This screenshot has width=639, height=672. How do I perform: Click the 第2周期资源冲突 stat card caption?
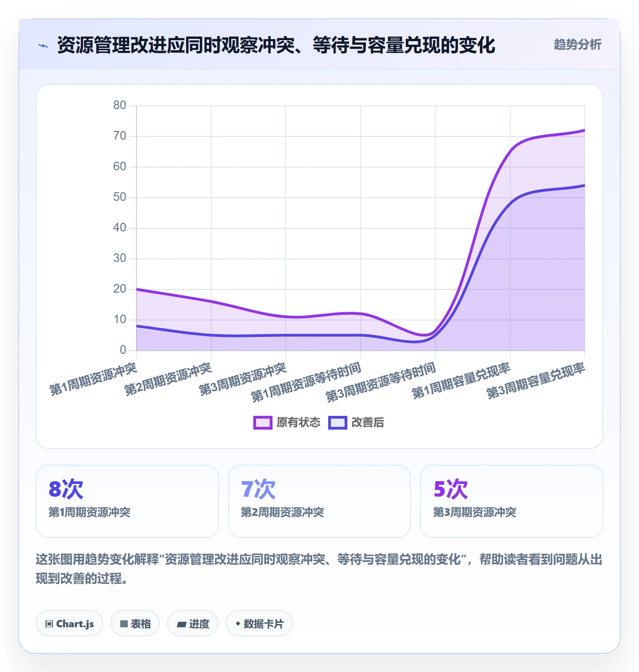282,512
